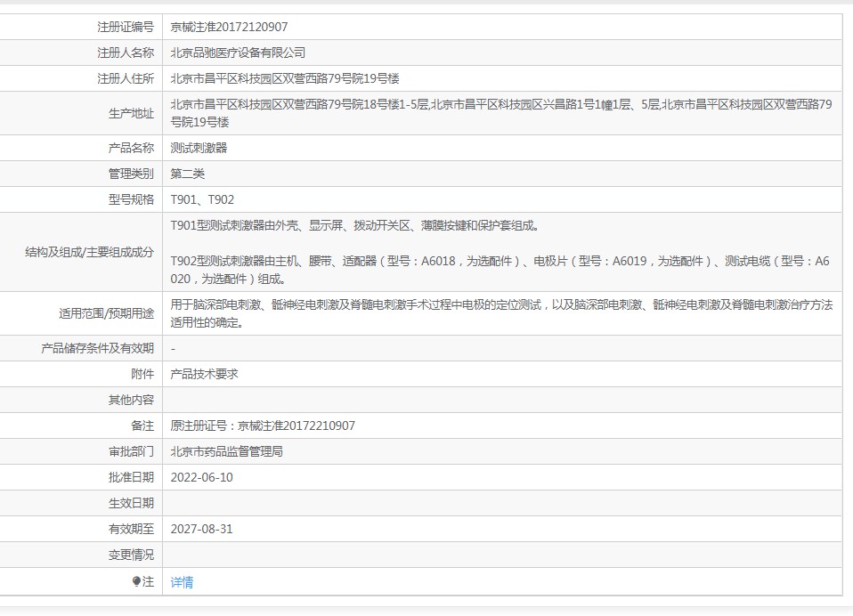
Task: Click the 产品储存条件及有效期 label
Action: pyautogui.click(x=97, y=348)
